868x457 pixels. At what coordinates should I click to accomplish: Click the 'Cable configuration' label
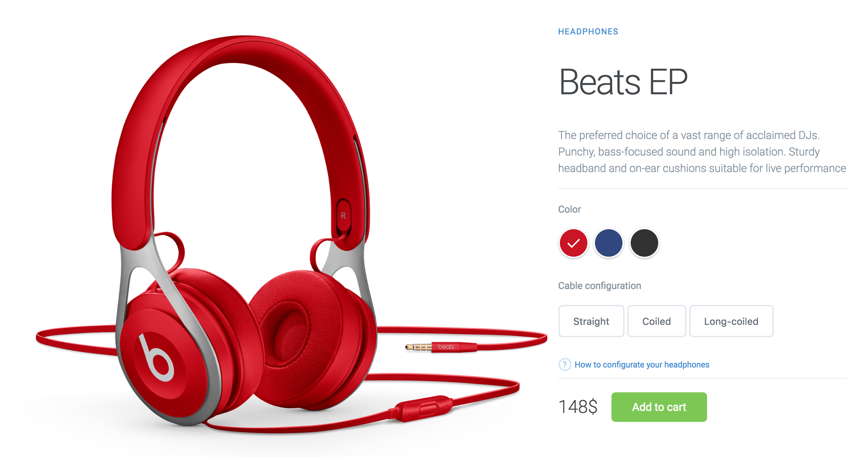click(x=599, y=286)
